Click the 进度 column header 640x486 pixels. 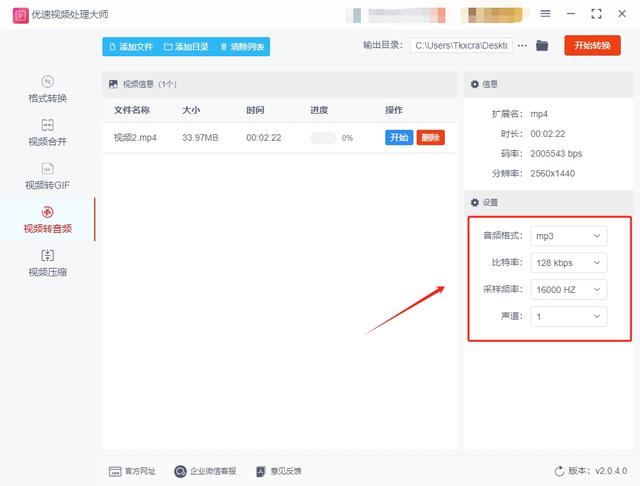pos(319,110)
